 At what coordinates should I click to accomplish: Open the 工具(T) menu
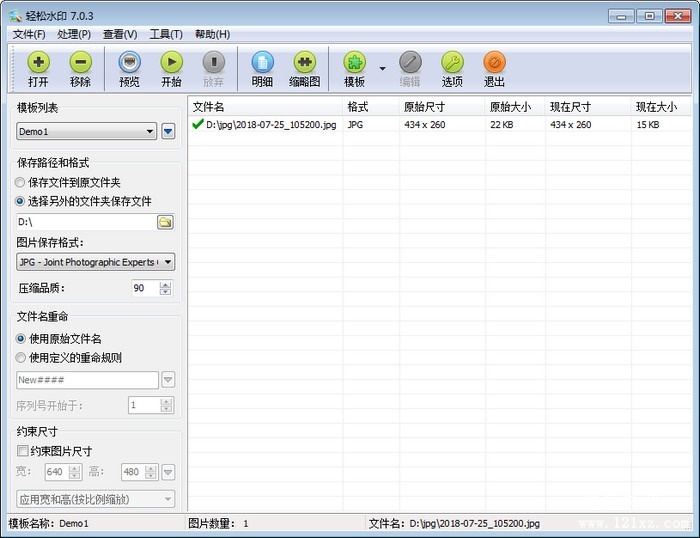(x=166, y=34)
